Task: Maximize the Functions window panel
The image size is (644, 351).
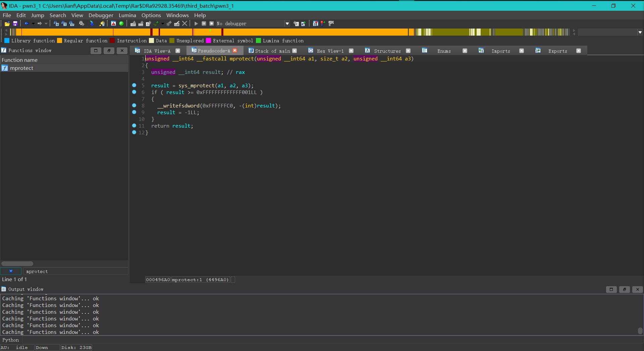Action: (96, 51)
